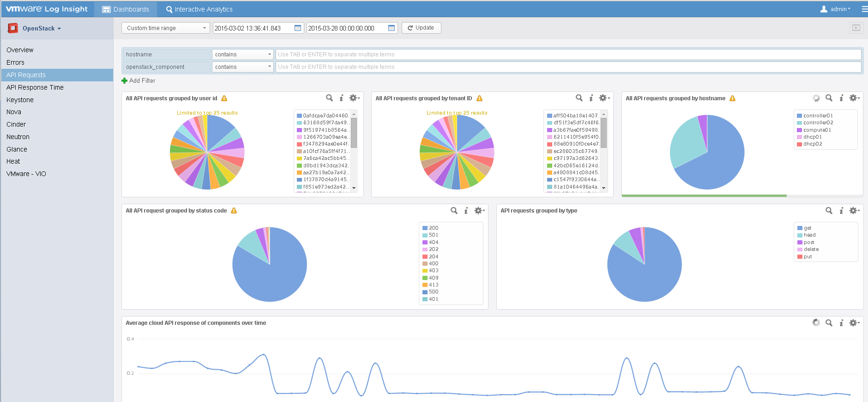The image size is (868, 402).
Task: Switch to the Interactive Analytics tab
Action: pos(199,9)
